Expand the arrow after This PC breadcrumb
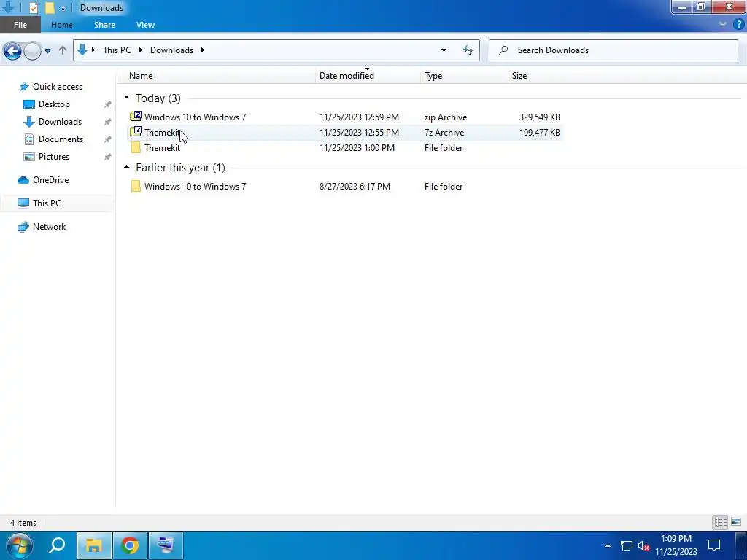 [141, 50]
